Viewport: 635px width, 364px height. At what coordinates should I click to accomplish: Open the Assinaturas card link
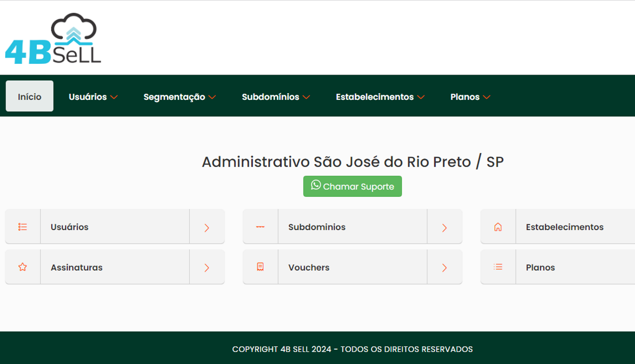tap(115, 267)
